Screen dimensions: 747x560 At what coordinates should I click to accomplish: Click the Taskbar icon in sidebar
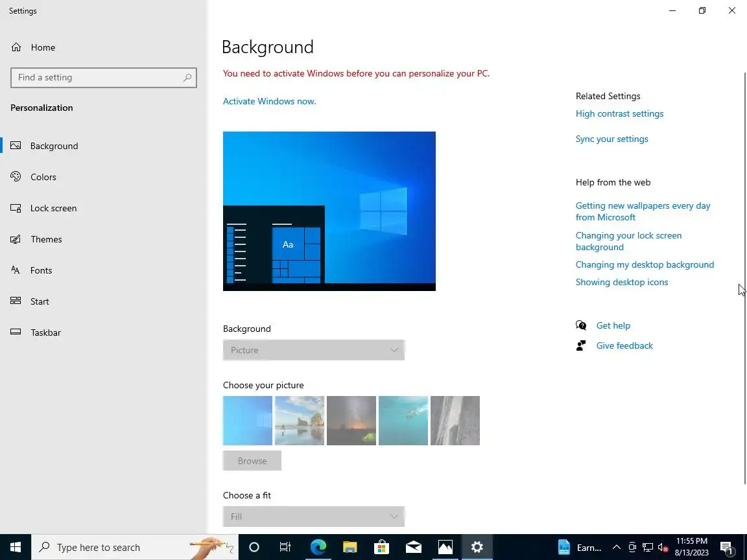pos(16,332)
